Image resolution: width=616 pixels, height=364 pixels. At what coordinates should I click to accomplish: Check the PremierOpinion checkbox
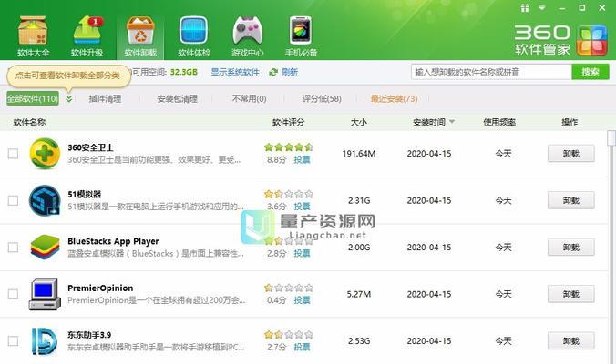point(13,294)
